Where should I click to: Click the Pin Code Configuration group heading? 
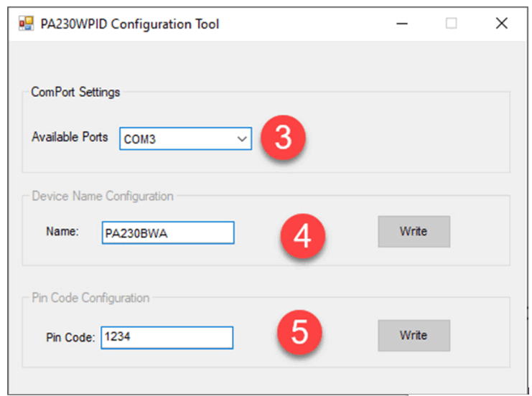pyautogui.click(x=90, y=298)
